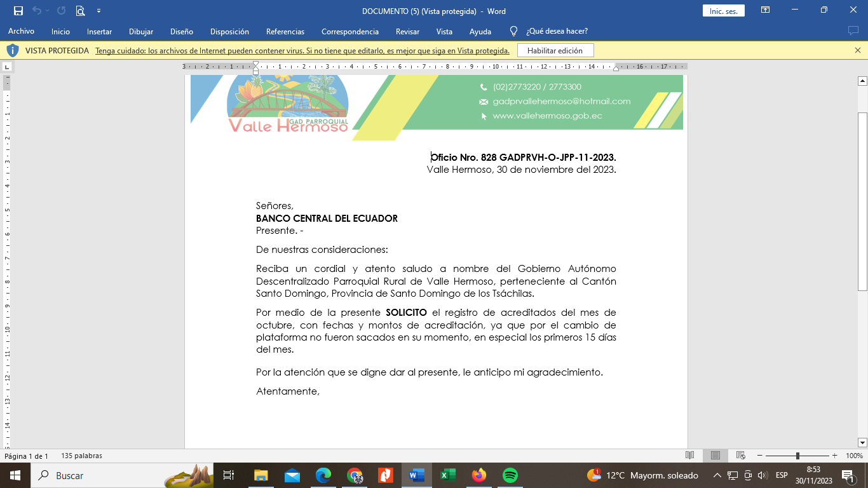Open Excel from the taskbar
868x488 pixels.
(x=448, y=475)
